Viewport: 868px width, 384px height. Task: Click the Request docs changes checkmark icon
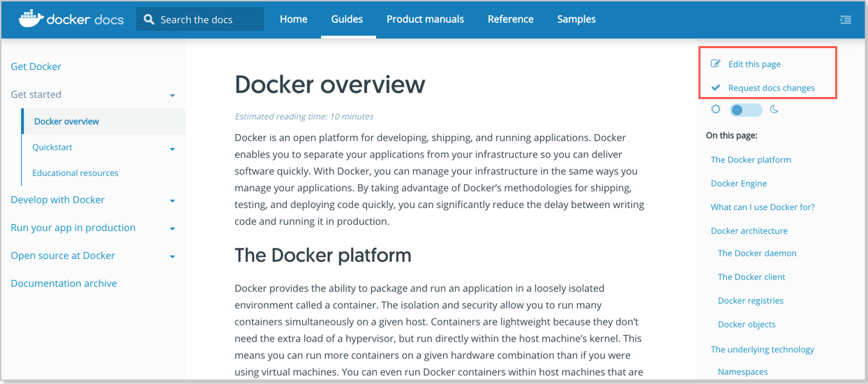[715, 88]
